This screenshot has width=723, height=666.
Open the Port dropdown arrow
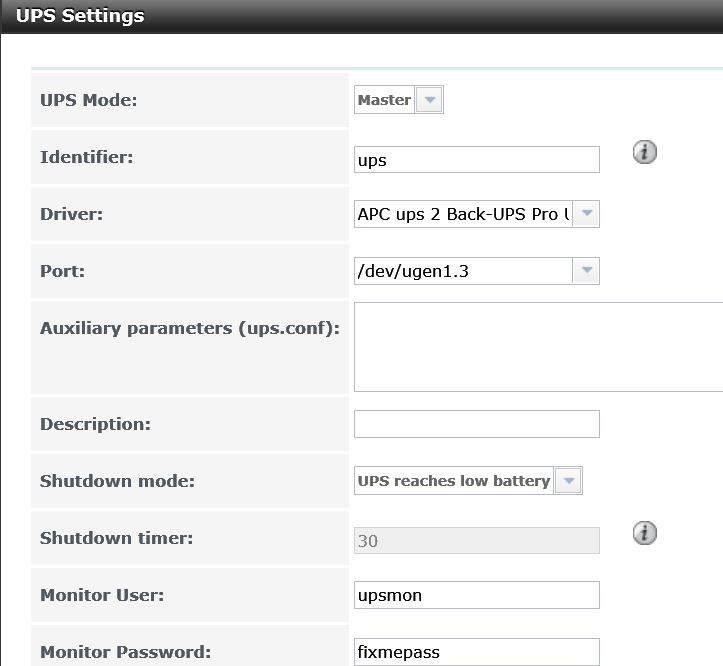pyautogui.click(x=586, y=271)
